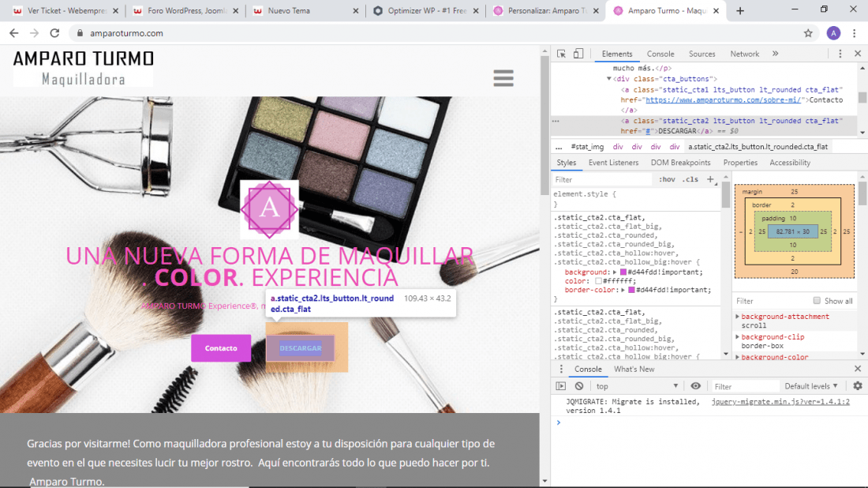Viewport: 868px width, 488px height.
Task: Select the Styles pane tab
Action: coord(567,163)
